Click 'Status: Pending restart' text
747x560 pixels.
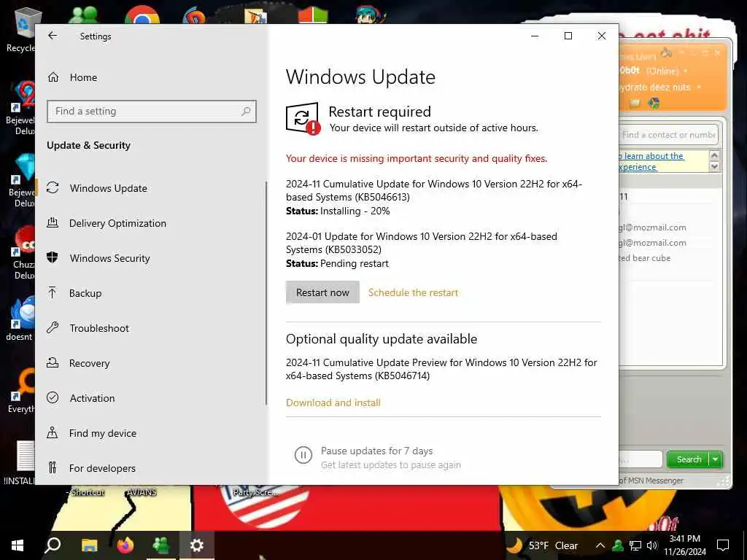click(x=337, y=263)
